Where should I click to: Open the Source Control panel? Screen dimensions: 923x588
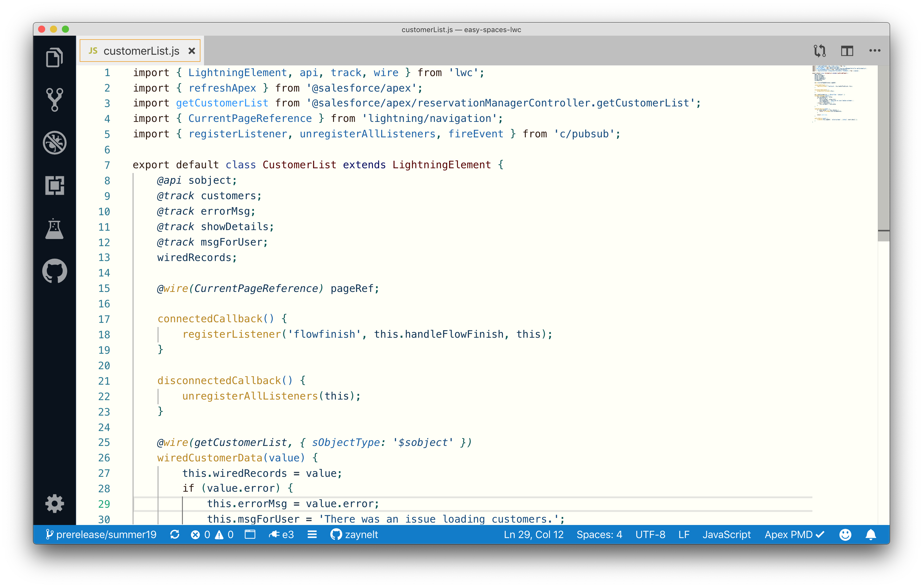[x=54, y=100]
